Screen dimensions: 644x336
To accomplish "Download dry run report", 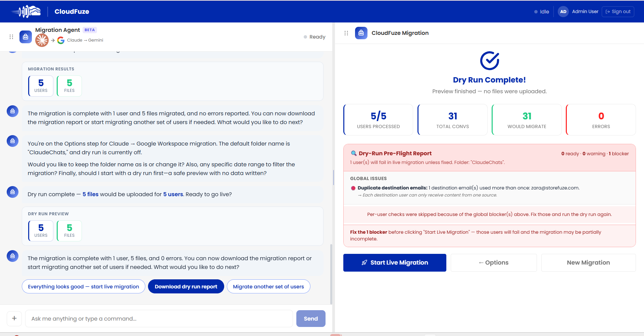I will point(186,286).
